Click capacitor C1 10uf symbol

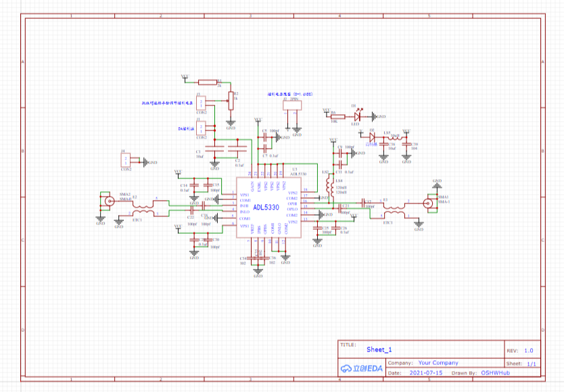tap(215, 149)
